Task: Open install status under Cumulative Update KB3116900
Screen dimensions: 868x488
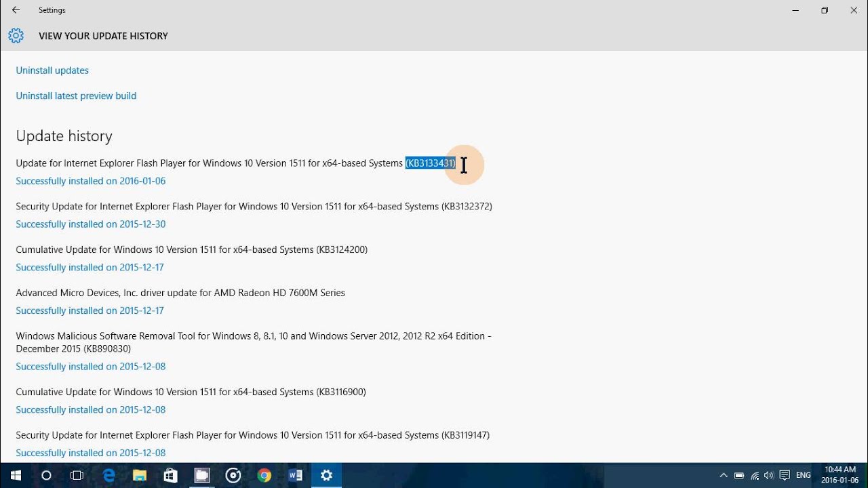Action: (x=91, y=410)
